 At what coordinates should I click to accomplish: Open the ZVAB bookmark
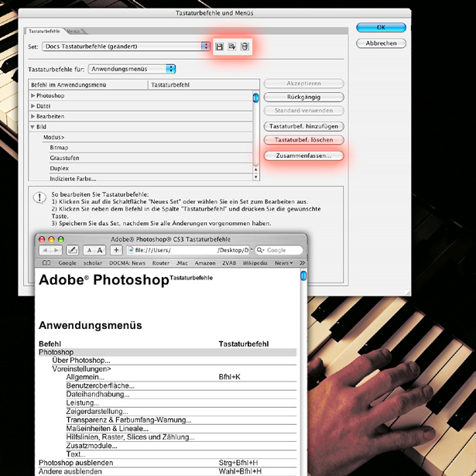(x=229, y=263)
